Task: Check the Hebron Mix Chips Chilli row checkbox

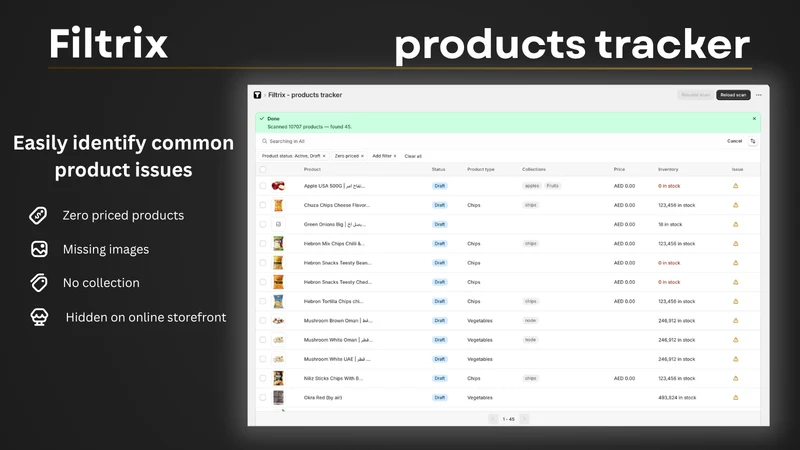Action: [x=263, y=243]
